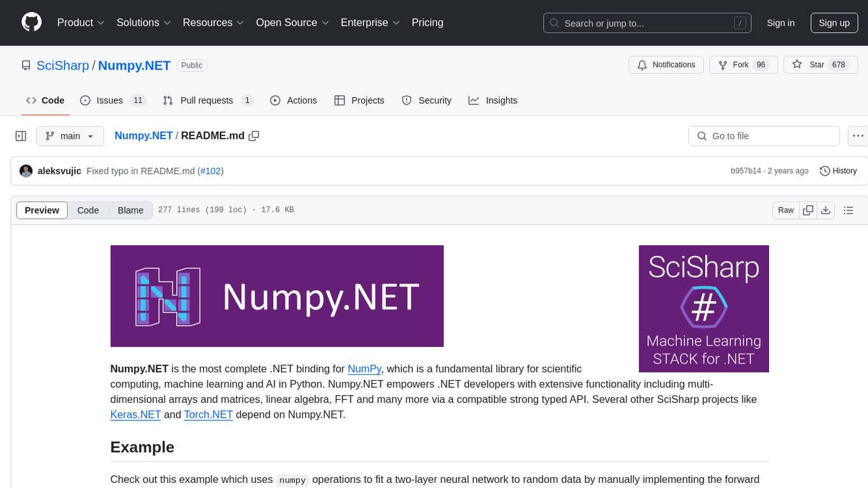Expand the Solutions menu
This screenshot has height=488, width=868.
point(144,22)
